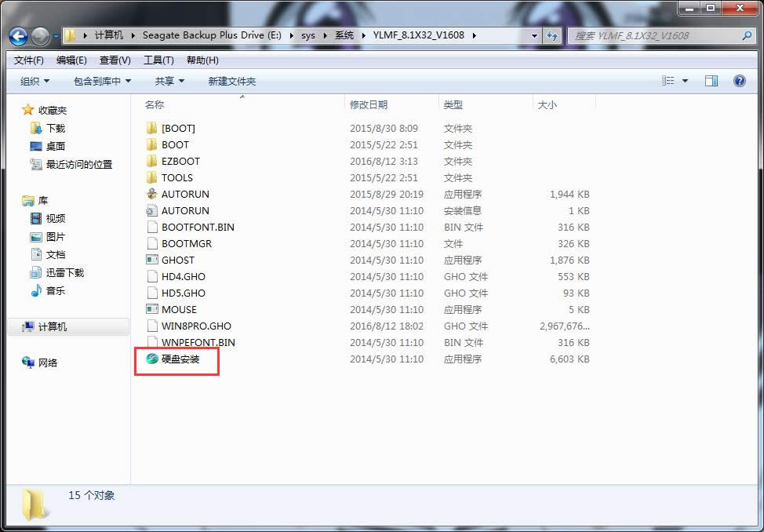Toggle the preview pane
The width and height of the screenshot is (764, 532).
point(711,80)
